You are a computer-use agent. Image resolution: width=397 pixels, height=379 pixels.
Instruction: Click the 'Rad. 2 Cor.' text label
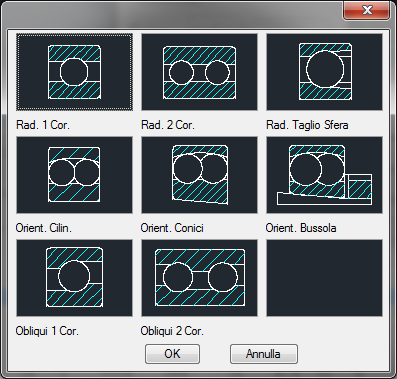168,125
